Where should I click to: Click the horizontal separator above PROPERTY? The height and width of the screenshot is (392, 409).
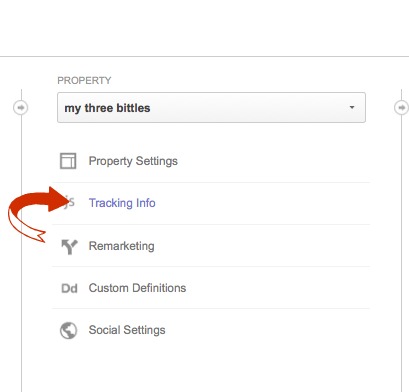(204, 56)
